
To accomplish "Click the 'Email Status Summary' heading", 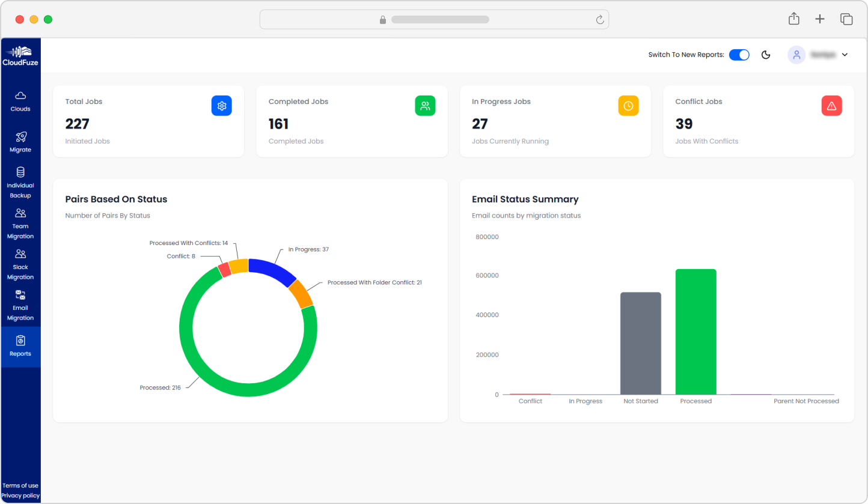I will [525, 199].
